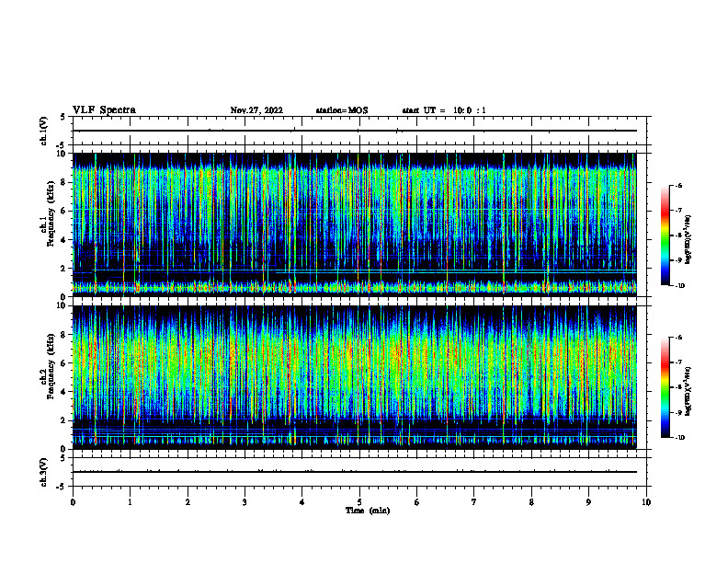Click the "-10" value on ch.2 colorbar
This screenshot has width=728, height=563.
pos(679,438)
